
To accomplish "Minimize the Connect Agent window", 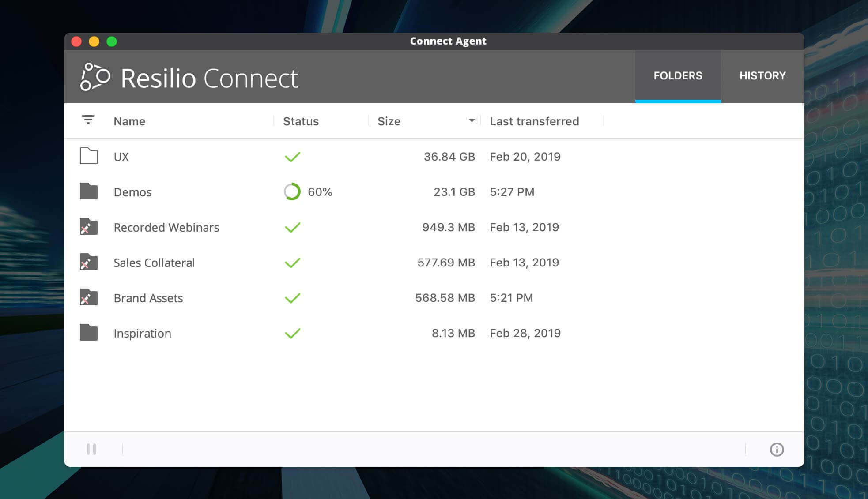I will tap(94, 41).
